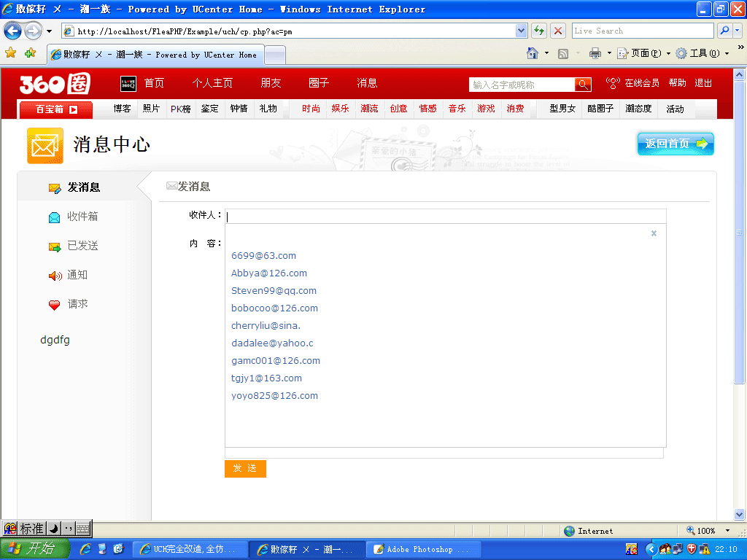Choose bobocoo@126.com from suggestions
The height and width of the screenshot is (560, 747).
[x=274, y=308]
